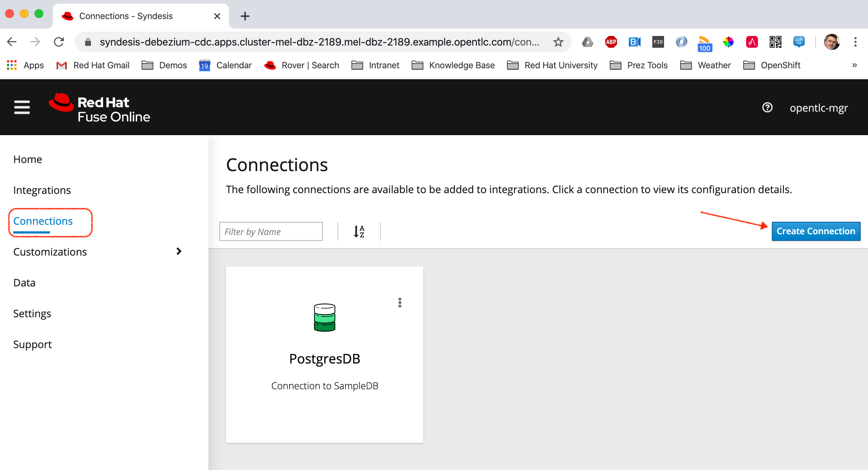Go to Home in the sidebar
This screenshot has width=868, height=470.
28,159
